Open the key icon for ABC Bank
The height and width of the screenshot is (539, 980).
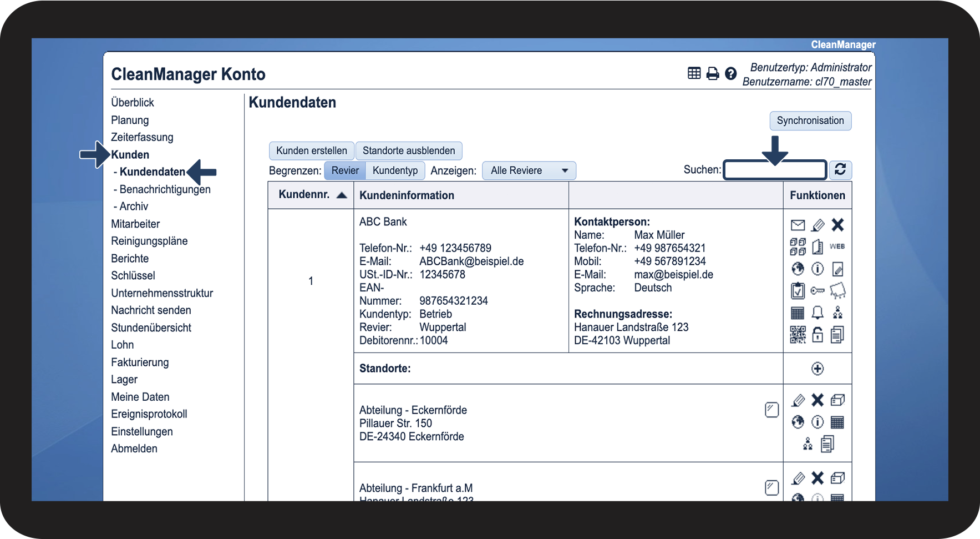817,290
